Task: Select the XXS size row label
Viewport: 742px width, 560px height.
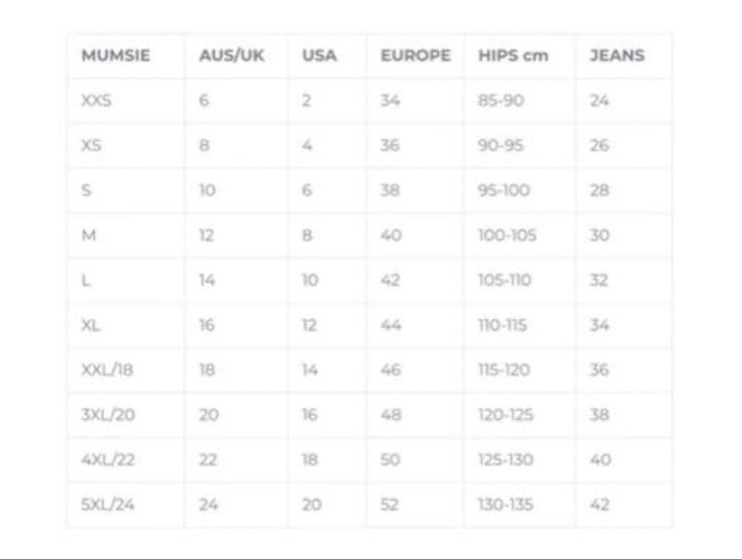Action: 96,101
